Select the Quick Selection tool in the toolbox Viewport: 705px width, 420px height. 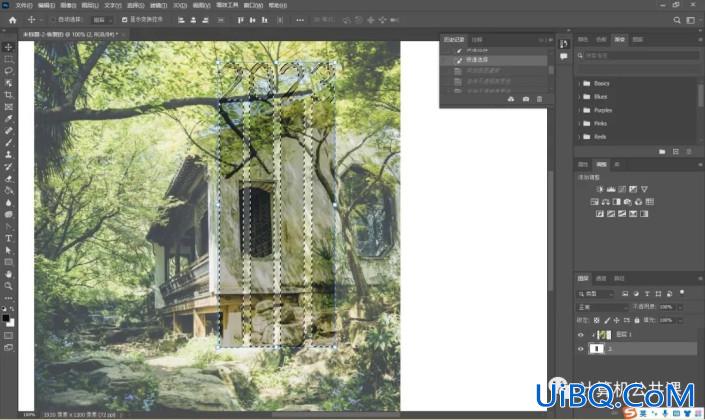[x=8, y=83]
